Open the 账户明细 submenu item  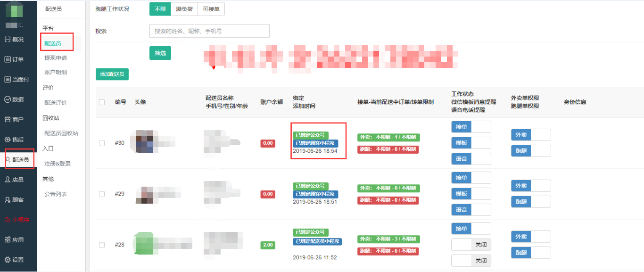(x=56, y=72)
